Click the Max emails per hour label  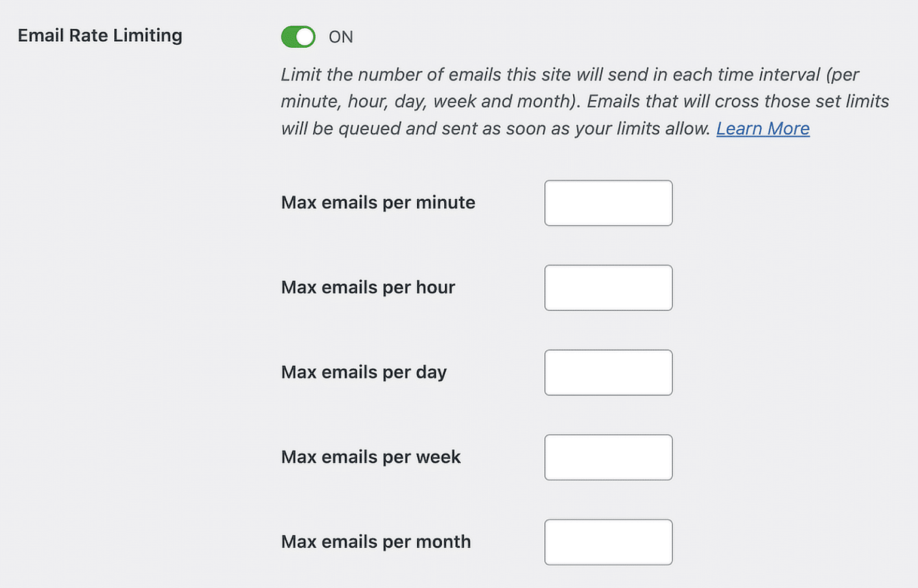click(368, 287)
